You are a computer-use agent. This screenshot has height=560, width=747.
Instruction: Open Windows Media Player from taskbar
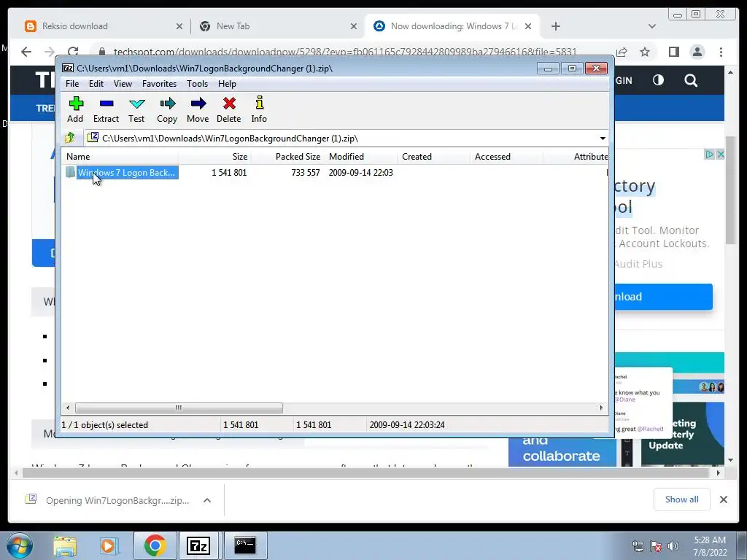point(108,545)
